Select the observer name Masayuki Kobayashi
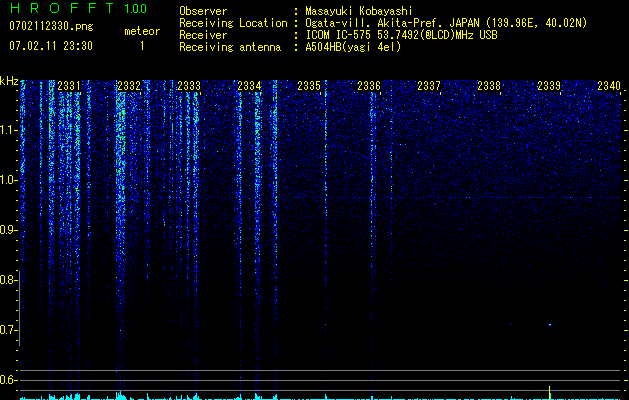Screen dimensions: 629x400 (358, 11)
